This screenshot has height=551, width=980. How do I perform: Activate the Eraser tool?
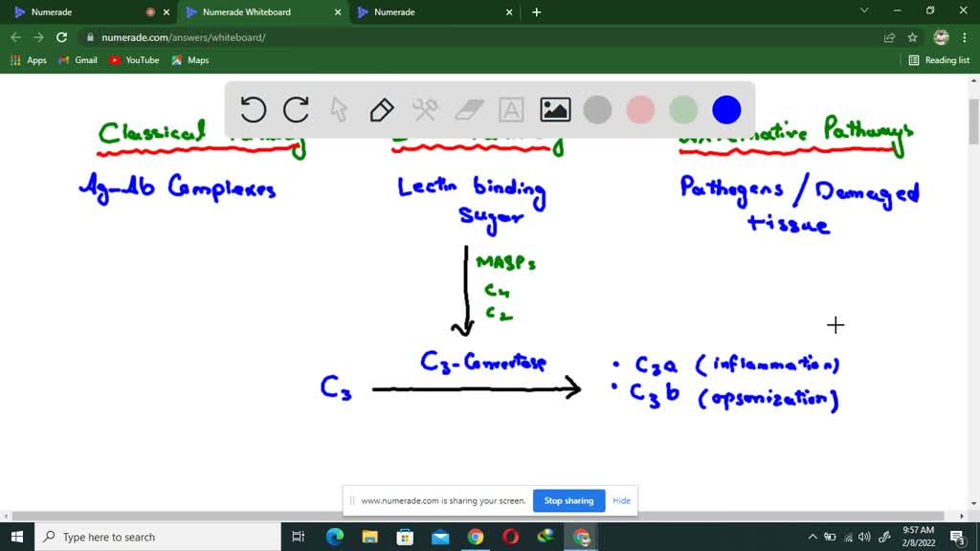pos(468,110)
